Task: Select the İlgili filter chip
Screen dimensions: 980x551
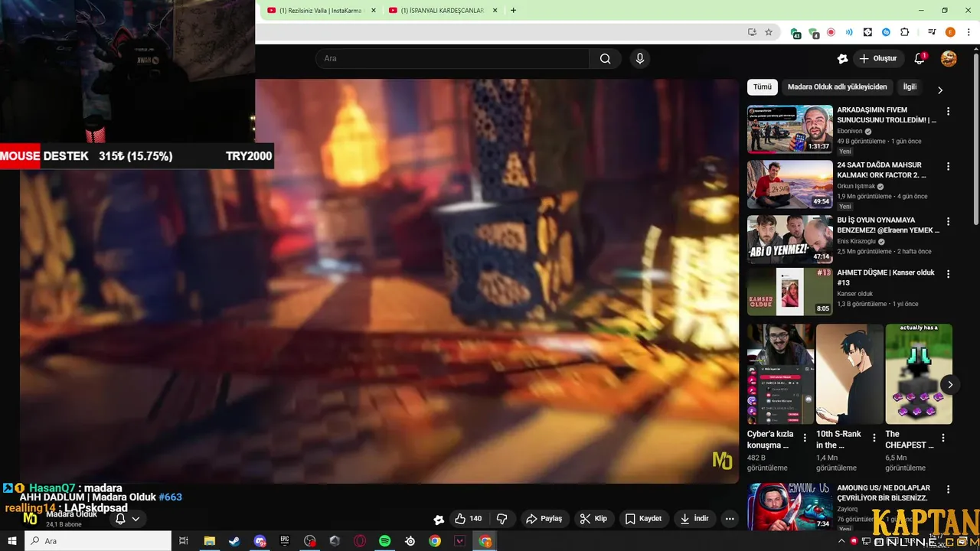Action: pyautogui.click(x=910, y=87)
